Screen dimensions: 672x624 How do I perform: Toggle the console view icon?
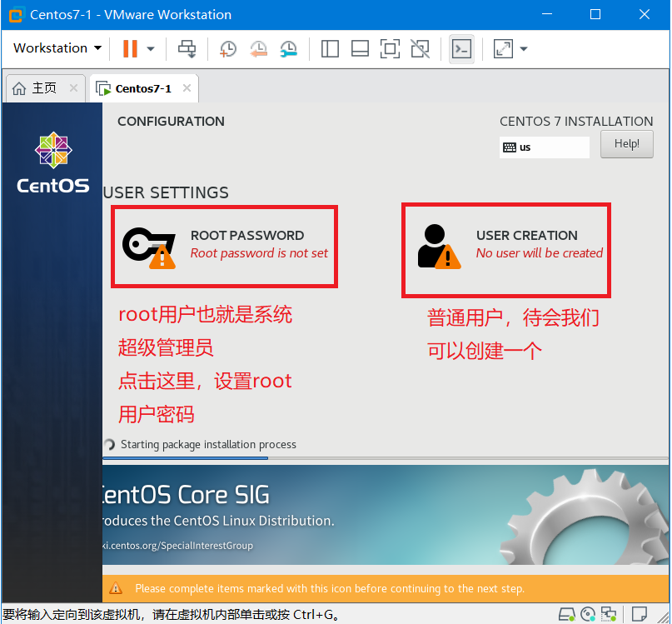tap(461, 49)
